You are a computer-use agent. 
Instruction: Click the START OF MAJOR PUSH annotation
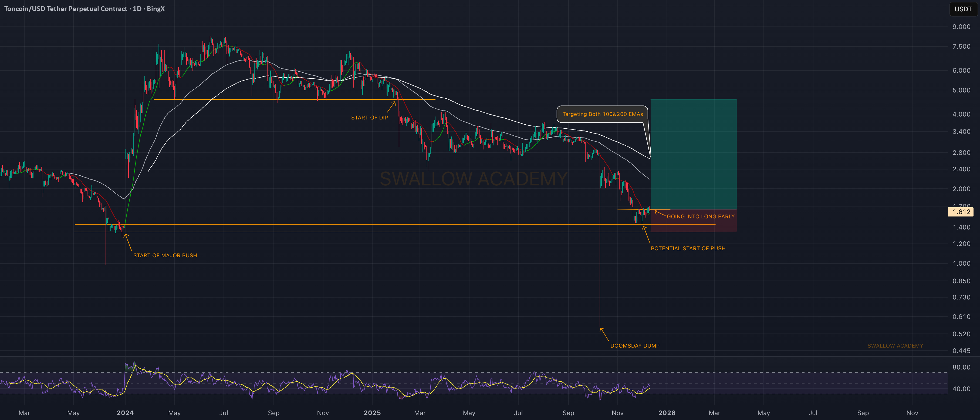165,255
